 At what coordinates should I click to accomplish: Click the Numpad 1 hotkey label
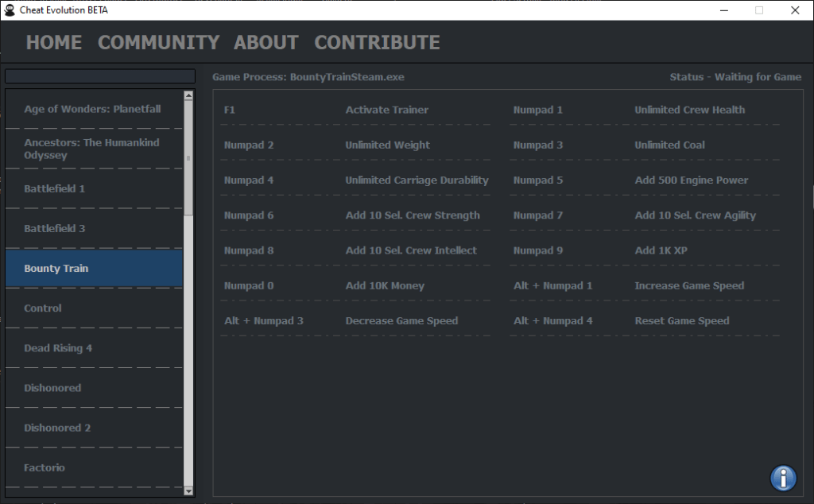pos(538,110)
